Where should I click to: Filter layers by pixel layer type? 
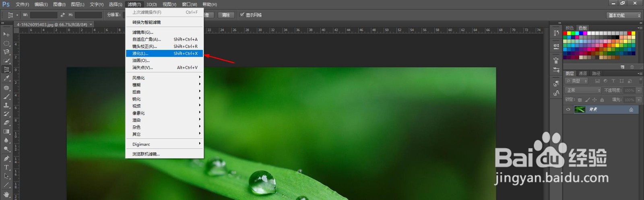pyautogui.click(x=597, y=81)
